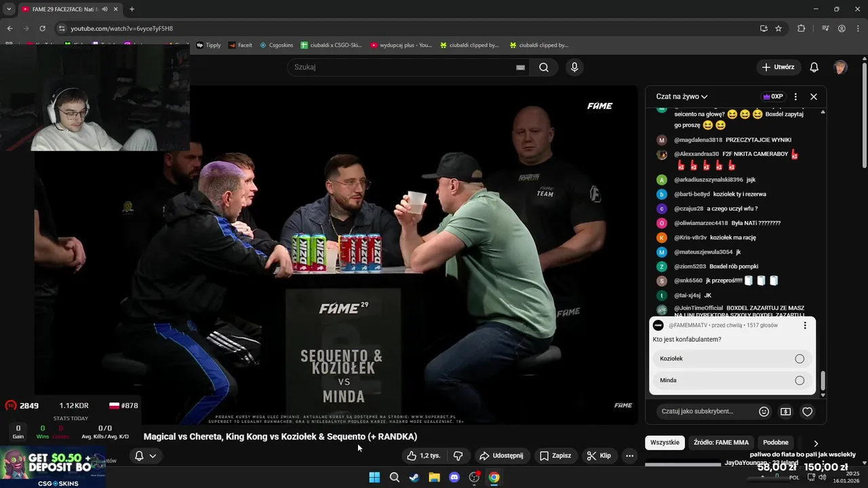Screen dimensions: 868x488
Task: Open more actions ellipsis under video
Action: 629,455
